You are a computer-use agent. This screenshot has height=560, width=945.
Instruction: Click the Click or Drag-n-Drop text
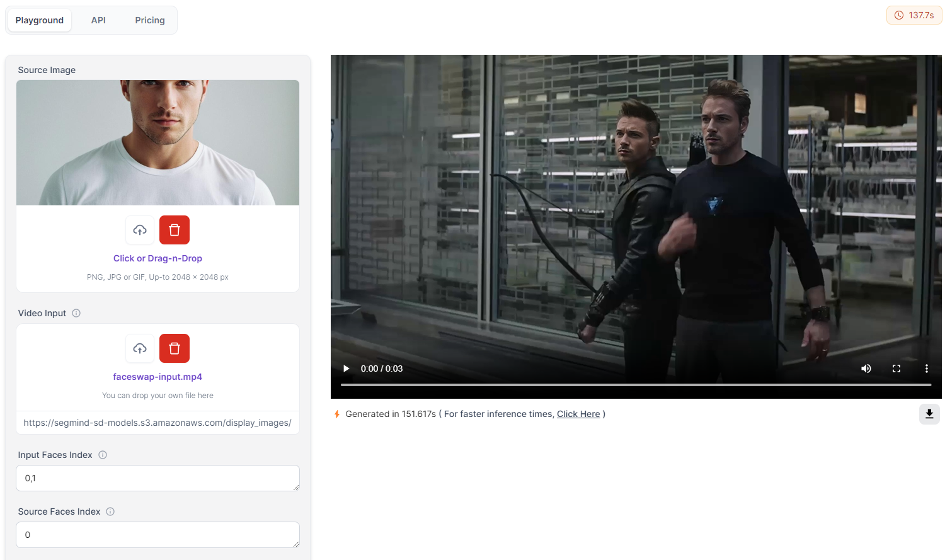[x=157, y=258]
